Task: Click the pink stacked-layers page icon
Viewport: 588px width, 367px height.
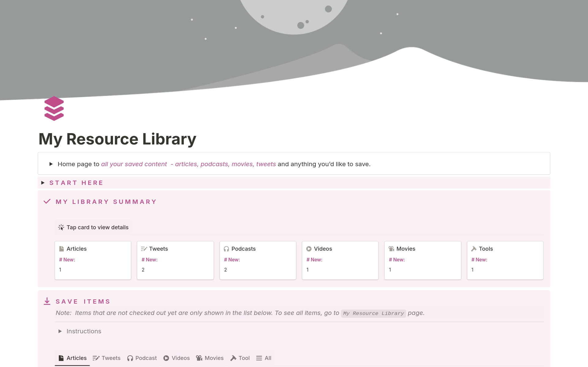Action: coord(54,108)
